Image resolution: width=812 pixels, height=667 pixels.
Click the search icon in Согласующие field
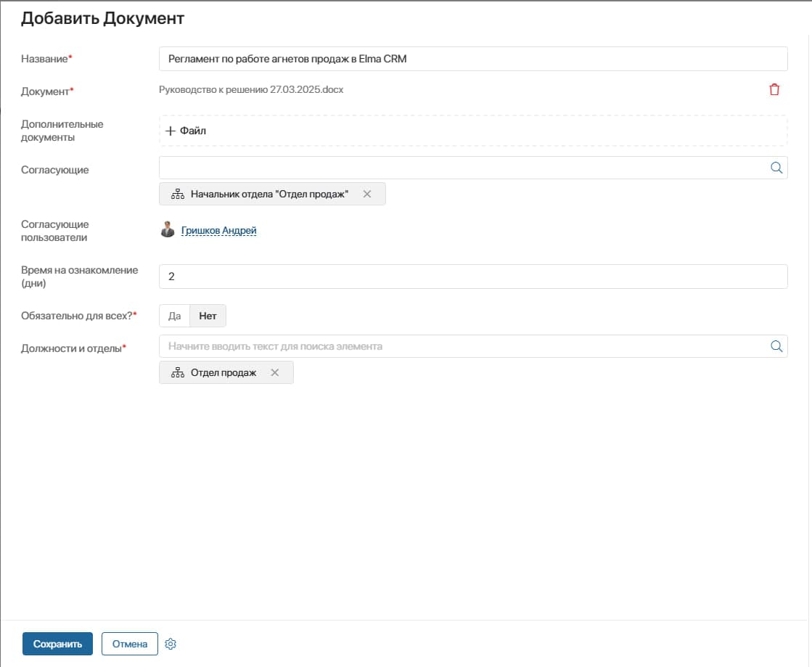coord(776,168)
